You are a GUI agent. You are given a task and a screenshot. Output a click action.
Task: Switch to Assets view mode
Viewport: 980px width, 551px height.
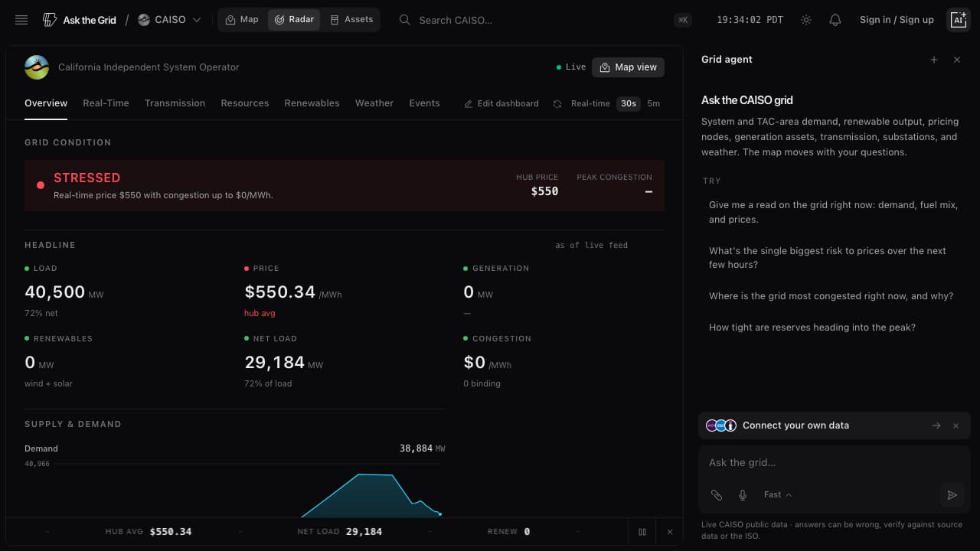351,20
